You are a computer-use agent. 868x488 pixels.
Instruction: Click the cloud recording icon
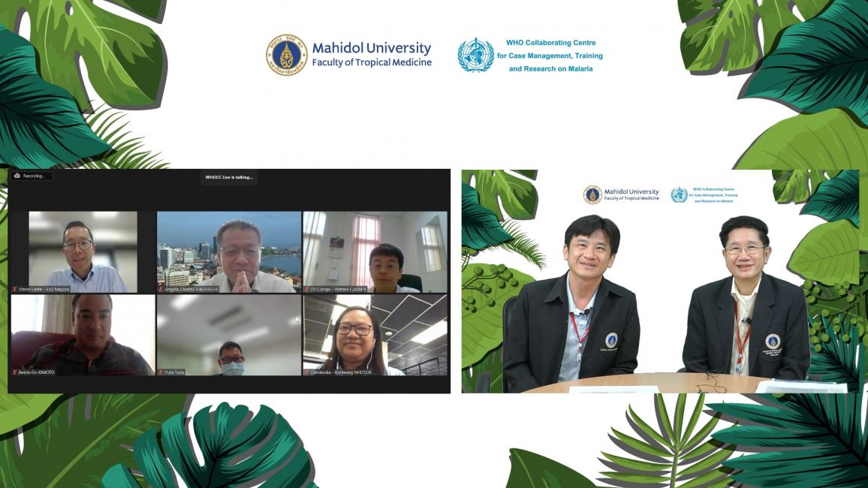pyautogui.click(x=17, y=176)
